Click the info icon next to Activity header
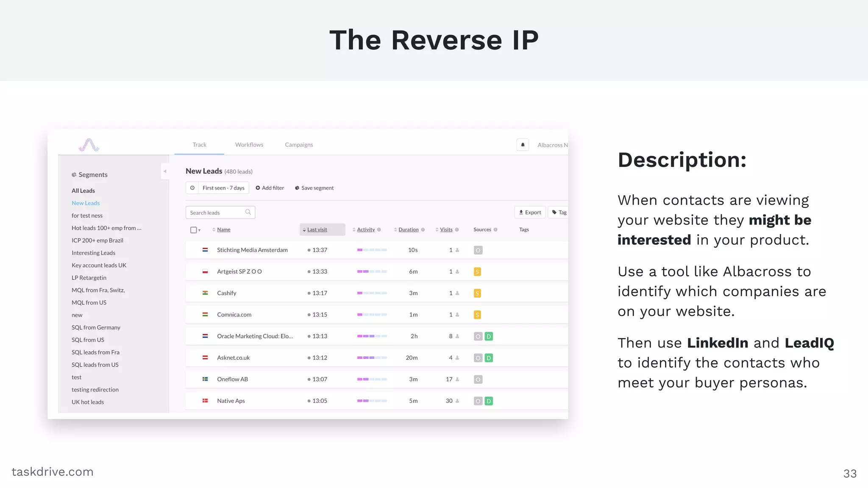Image resolution: width=868 pixels, height=488 pixels. pyautogui.click(x=379, y=230)
